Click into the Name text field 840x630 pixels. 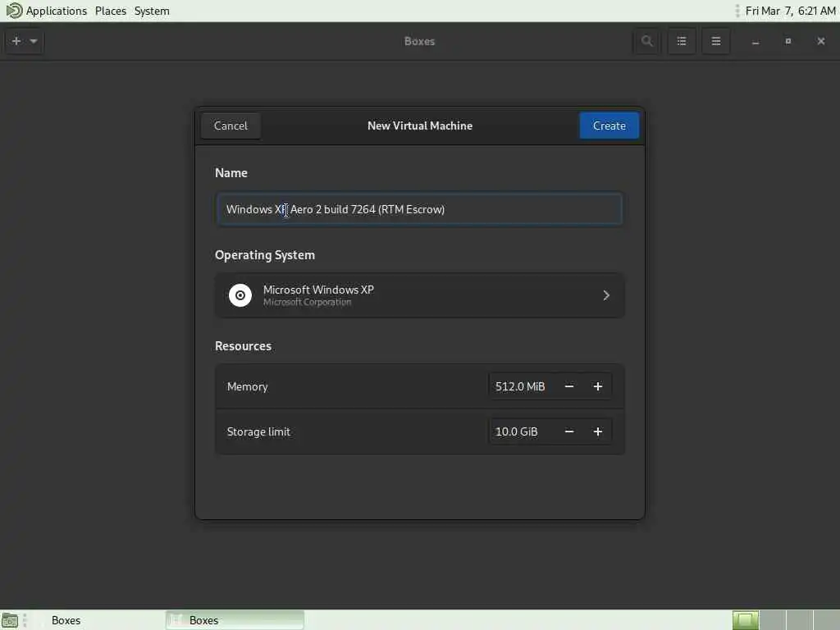tap(419, 209)
